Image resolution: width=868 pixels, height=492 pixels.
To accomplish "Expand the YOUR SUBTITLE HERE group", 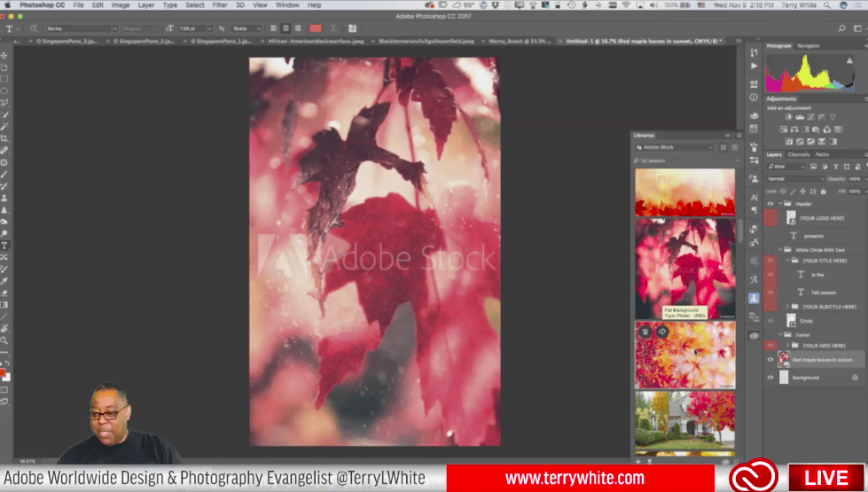I will (787, 307).
